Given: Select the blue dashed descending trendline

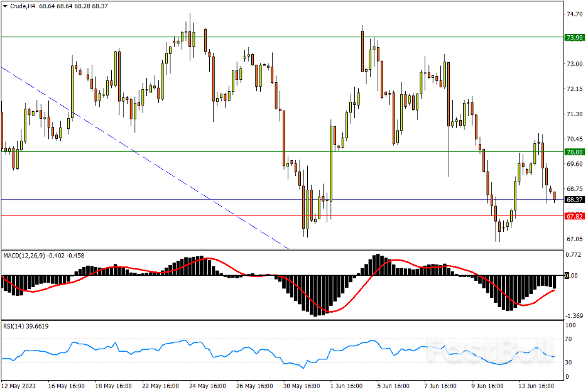Looking at the screenshot, I should point(144,158).
